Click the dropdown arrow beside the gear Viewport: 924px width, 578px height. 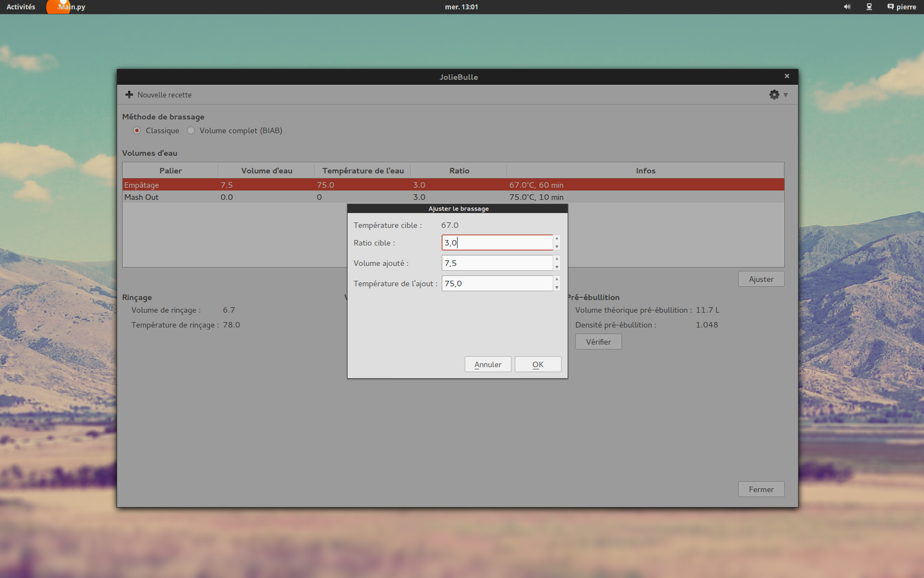coord(785,95)
